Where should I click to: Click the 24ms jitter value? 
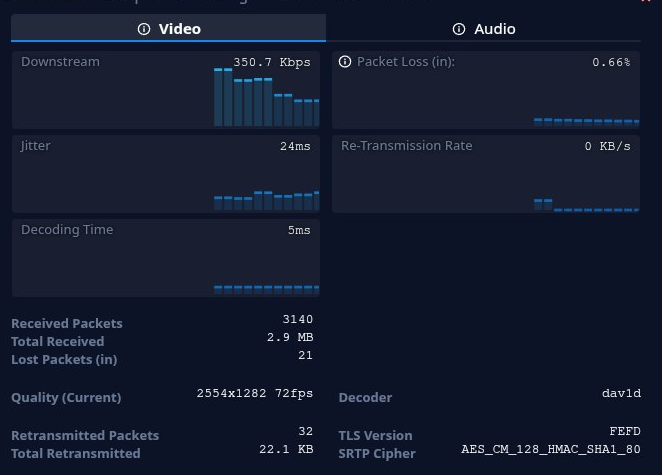pyautogui.click(x=295, y=146)
